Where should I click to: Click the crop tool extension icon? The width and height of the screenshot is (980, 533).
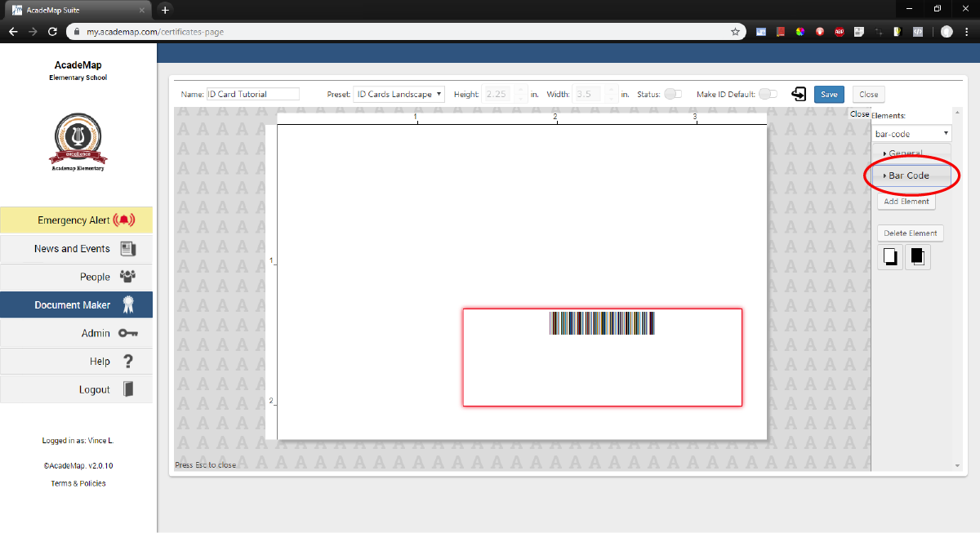[x=879, y=32]
